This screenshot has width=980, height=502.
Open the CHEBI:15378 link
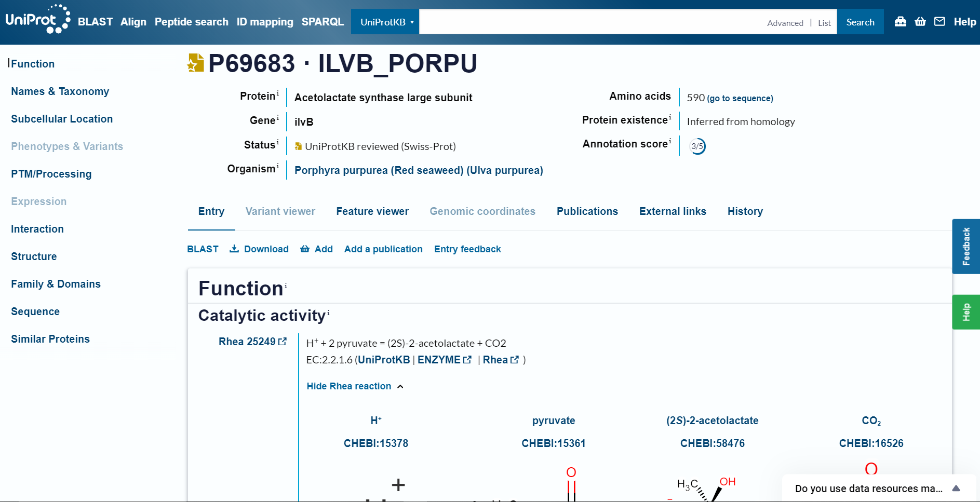point(376,443)
